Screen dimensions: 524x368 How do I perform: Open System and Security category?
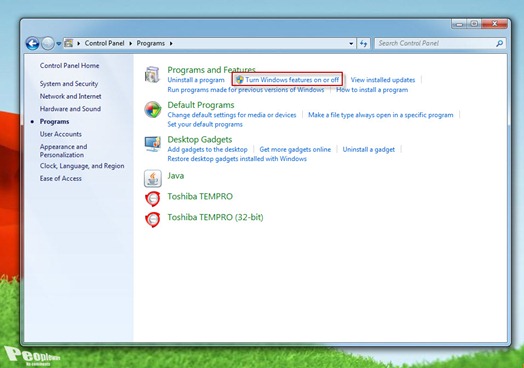pyautogui.click(x=69, y=84)
